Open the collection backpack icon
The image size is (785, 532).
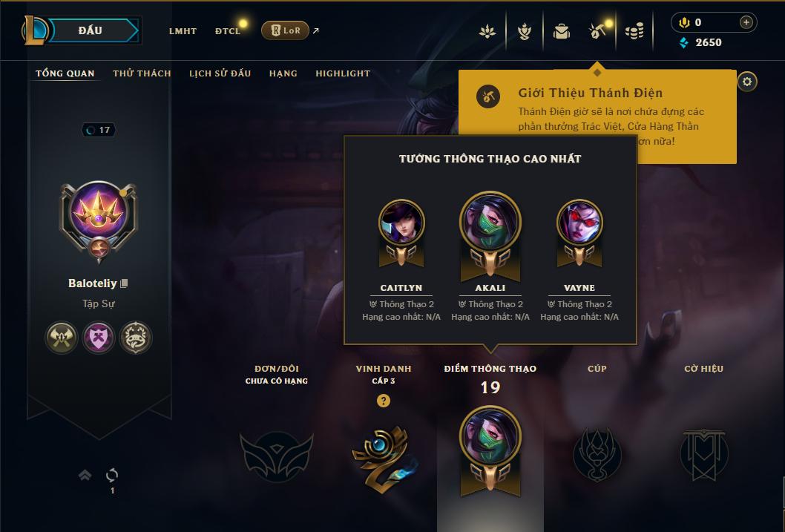pyautogui.click(x=561, y=31)
